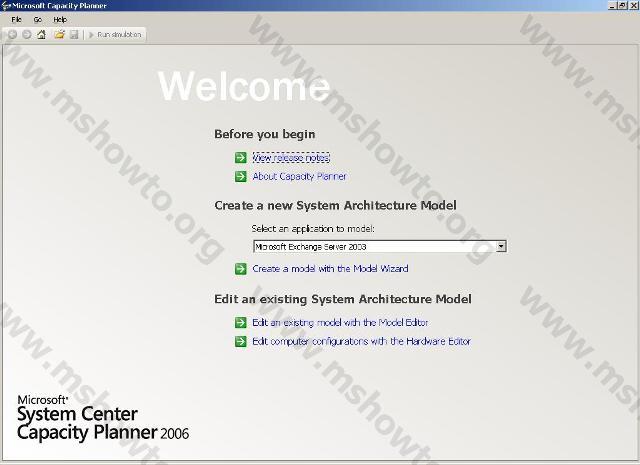Restore down the Capacity Planner window
The height and width of the screenshot is (465, 640).
(622, 5)
